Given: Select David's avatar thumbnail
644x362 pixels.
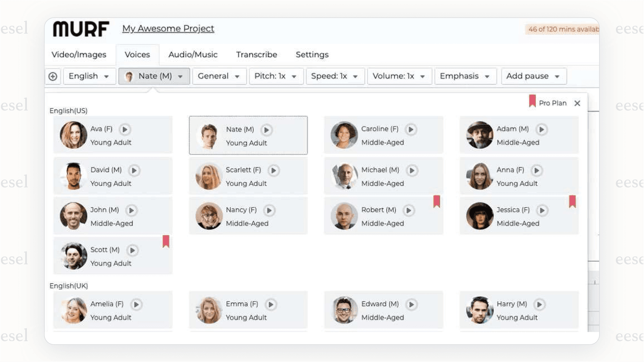Looking at the screenshot, I should pos(74,176).
